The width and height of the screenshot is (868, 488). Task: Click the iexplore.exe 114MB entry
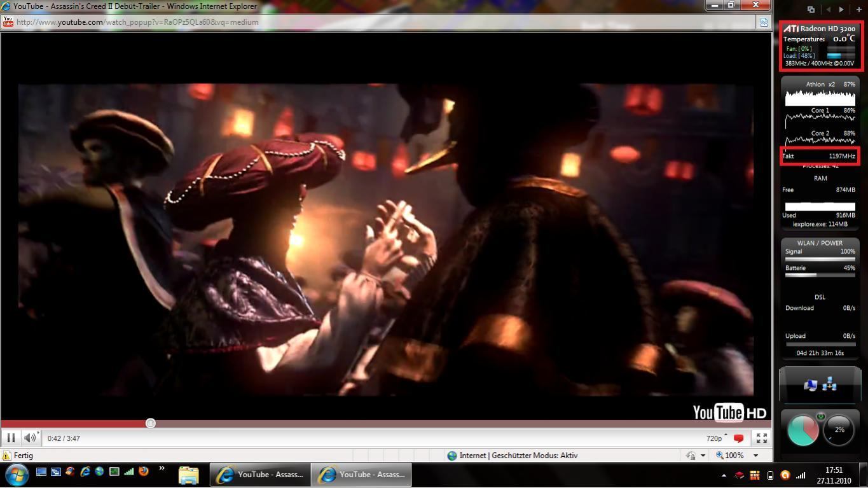[820, 224]
